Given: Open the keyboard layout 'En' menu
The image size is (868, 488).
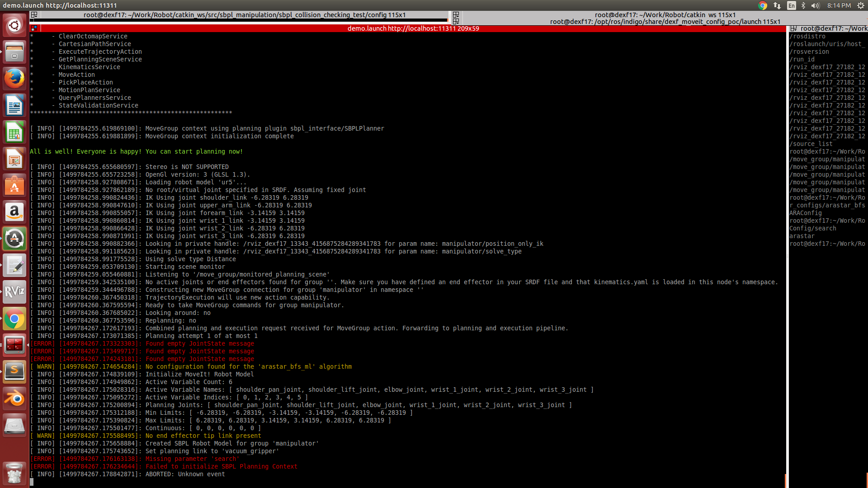Looking at the screenshot, I should [x=792, y=6].
